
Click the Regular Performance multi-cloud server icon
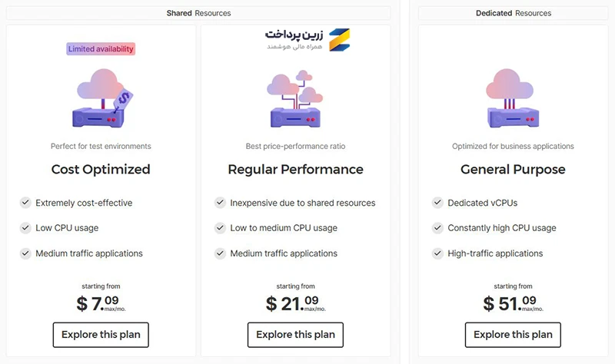[295, 98]
